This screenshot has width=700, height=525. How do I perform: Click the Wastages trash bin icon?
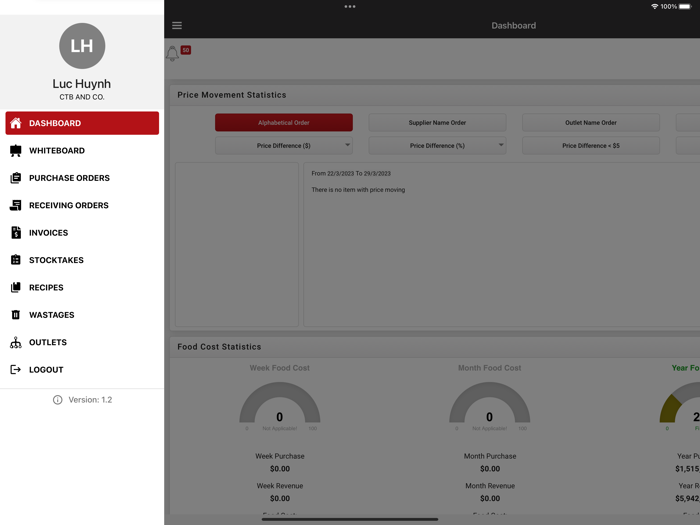pos(16,315)
